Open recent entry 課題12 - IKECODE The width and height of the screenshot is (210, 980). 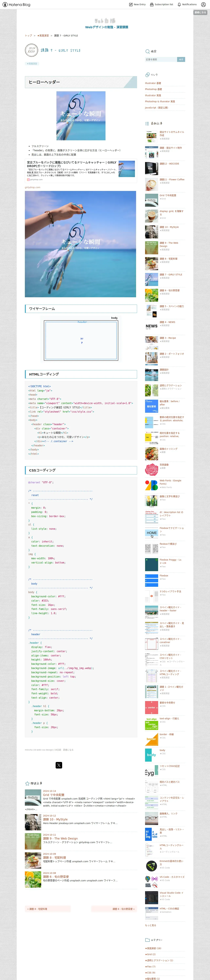[x=169, y=164]
